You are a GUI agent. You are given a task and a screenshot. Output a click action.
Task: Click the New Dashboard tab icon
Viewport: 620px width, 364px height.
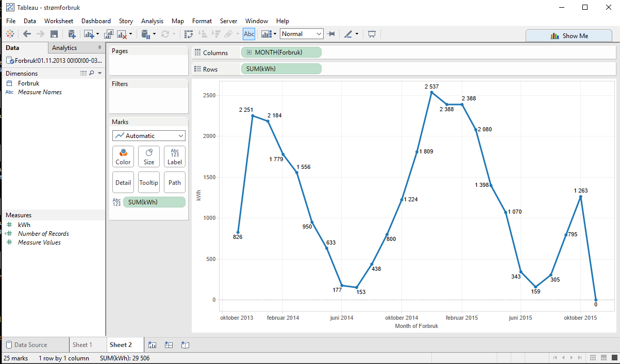point(169,345)
